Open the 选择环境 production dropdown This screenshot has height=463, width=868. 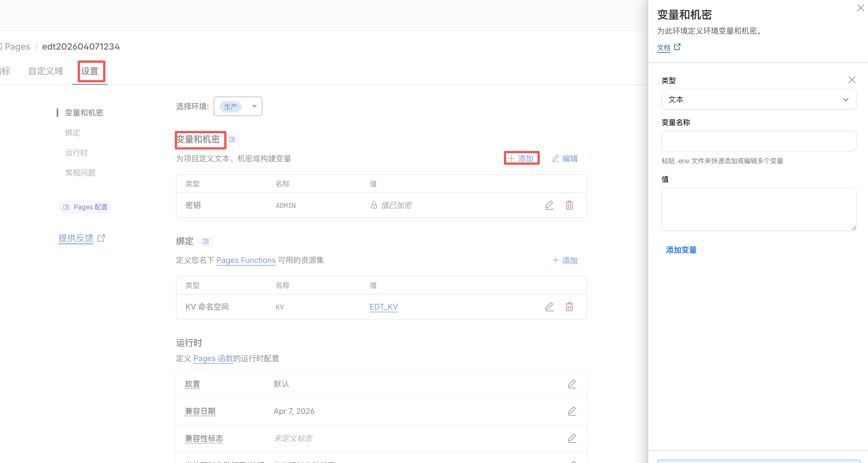(238, 107)
